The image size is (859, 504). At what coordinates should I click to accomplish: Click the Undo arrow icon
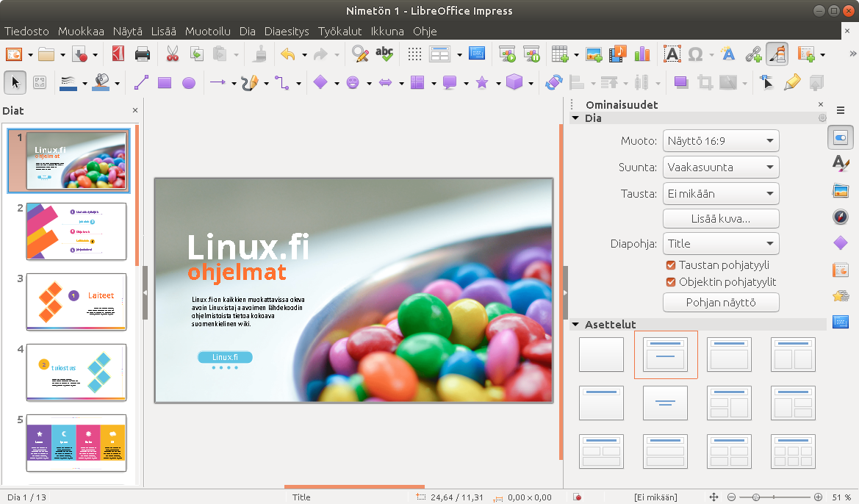287,54
